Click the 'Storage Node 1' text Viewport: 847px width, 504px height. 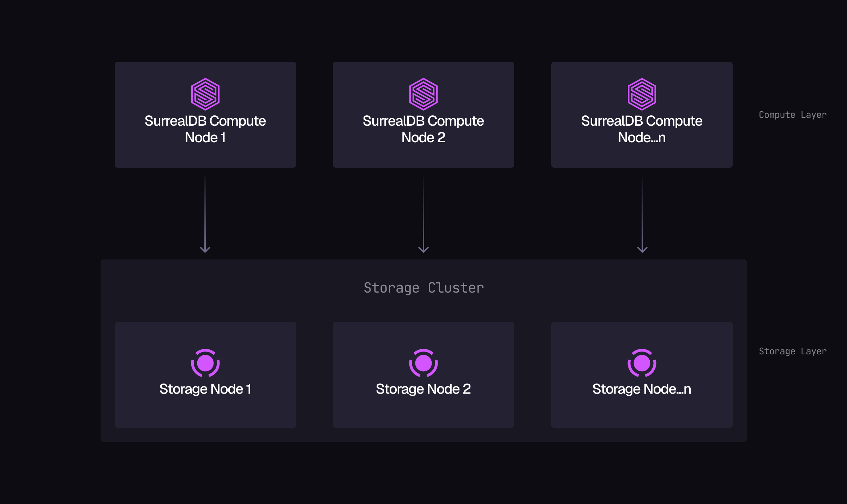205,389
